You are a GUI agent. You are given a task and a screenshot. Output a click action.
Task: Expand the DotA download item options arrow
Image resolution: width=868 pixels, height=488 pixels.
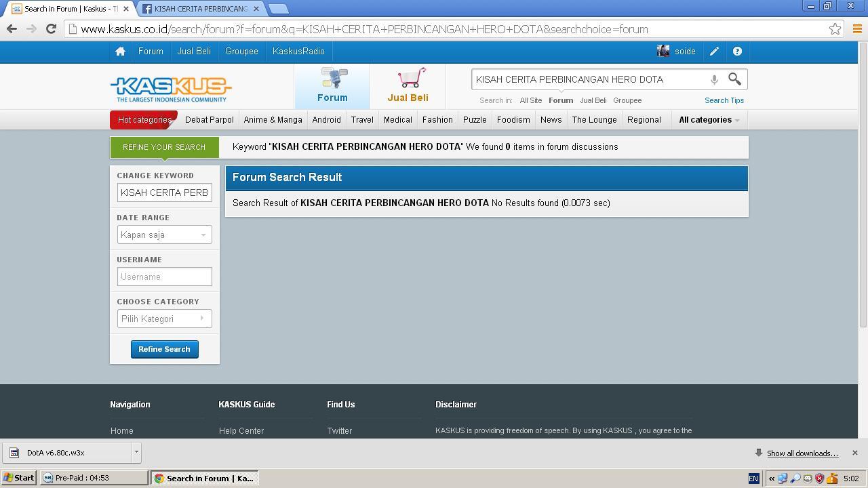[136, 452]
